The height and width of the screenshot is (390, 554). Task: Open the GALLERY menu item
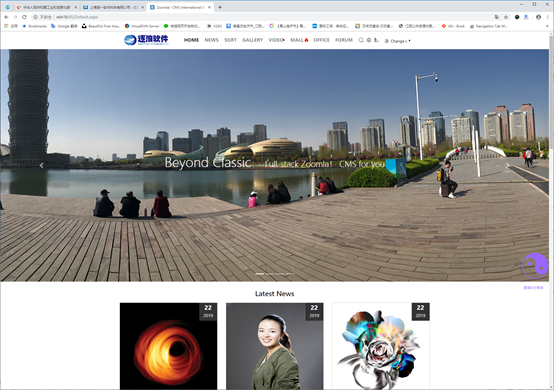252,40
